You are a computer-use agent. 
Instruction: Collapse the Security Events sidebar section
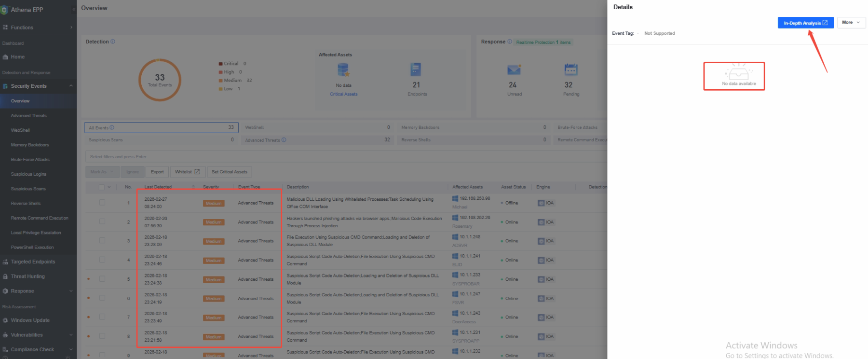coord(71,86)
